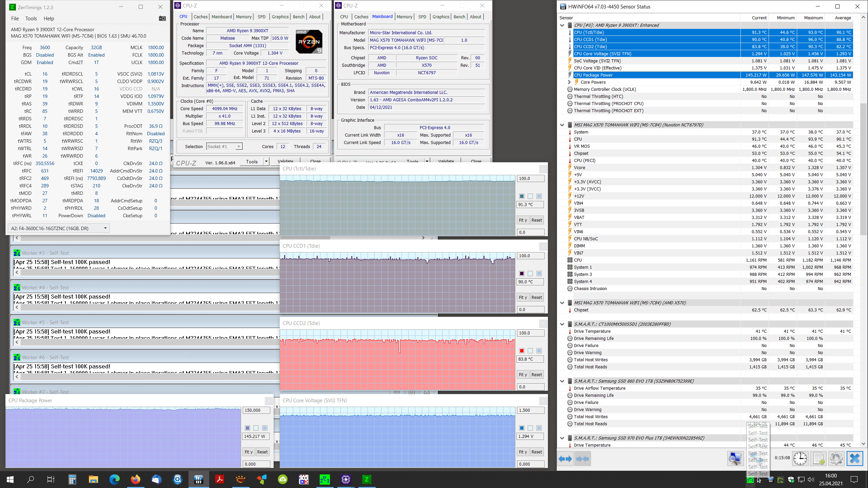Click left scroll arrow in Worker #4 window
Image resolution: width=868 pixels, height=488 pixels.
[17, 307]
